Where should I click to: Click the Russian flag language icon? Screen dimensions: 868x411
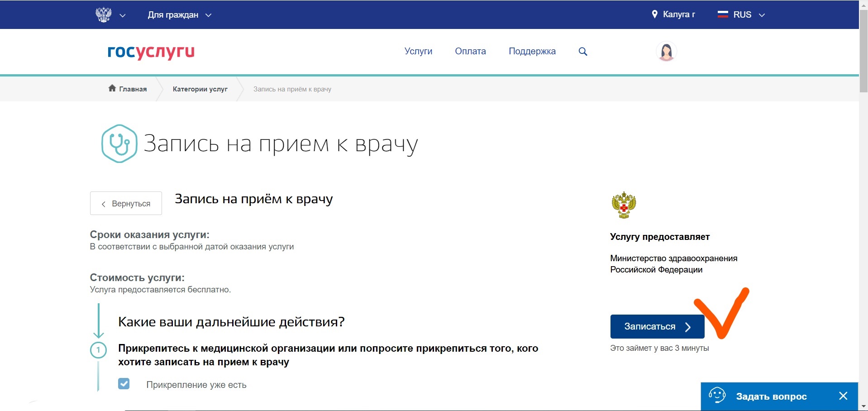tap(723, 14)
